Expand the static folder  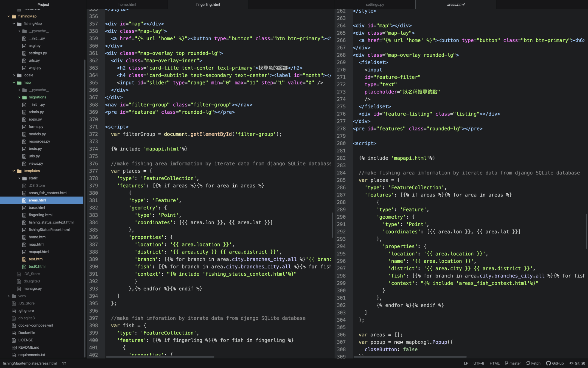(x=19, y=178)
